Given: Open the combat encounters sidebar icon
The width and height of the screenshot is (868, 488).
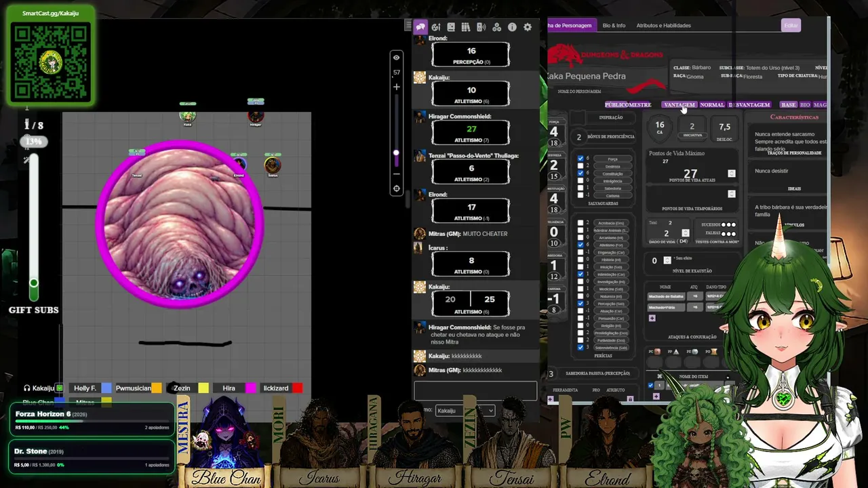Looking at the screenshot, I should (x=436, y=27).
